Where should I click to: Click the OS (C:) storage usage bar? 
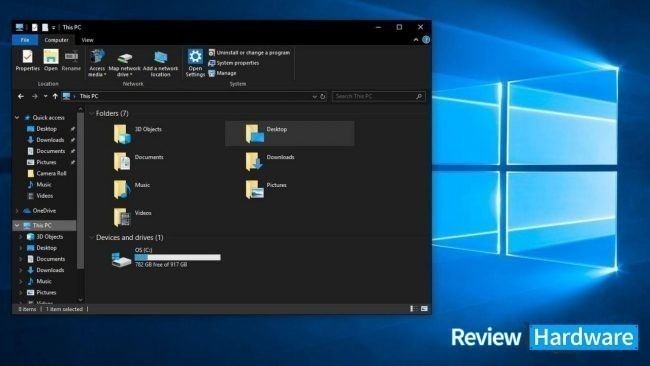tap(177, 257)
